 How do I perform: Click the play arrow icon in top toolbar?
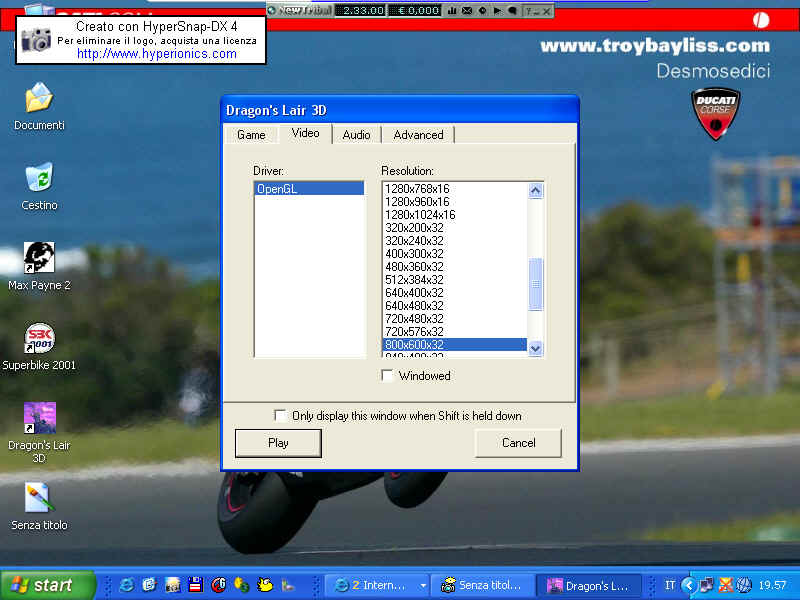[497, 10]
